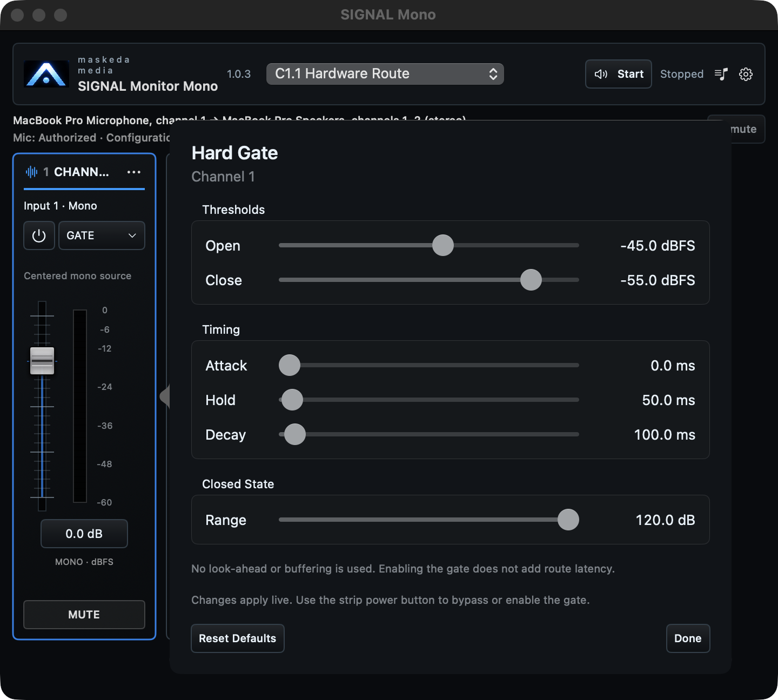The width and height of the screenshot is (778, 700).
Task: Click the Decay slider handle
Action: coord(295,434)
